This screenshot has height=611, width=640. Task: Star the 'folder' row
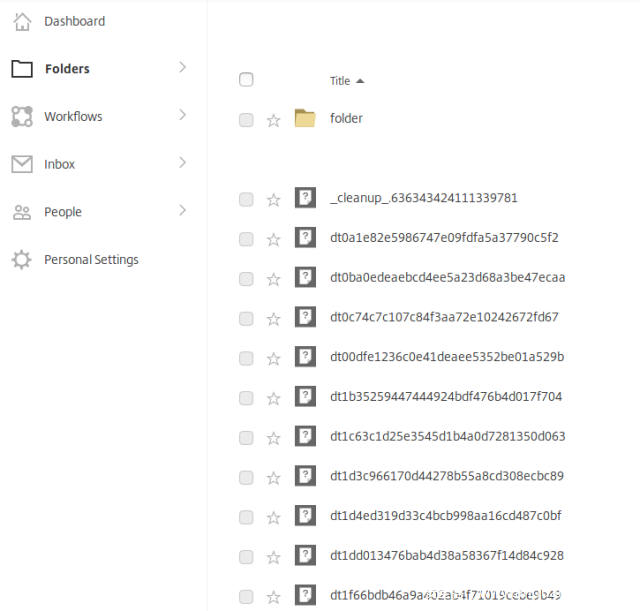273,120
